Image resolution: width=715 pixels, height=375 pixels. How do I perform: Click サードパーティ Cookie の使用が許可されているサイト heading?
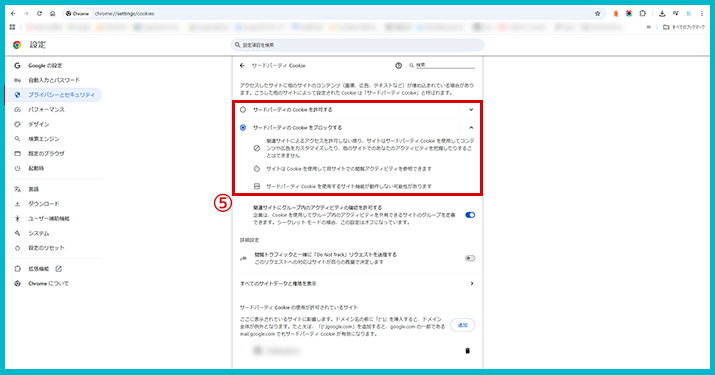tap(299, 307)
